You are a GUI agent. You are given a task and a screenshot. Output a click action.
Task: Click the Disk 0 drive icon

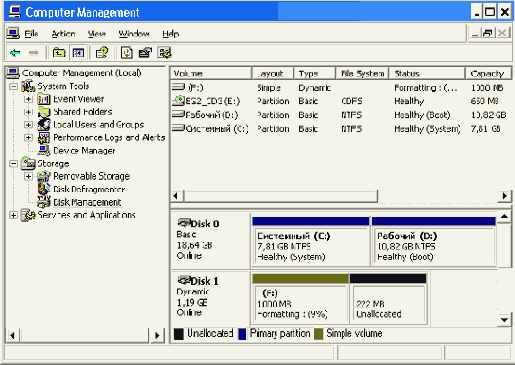(x=184, y=223)
